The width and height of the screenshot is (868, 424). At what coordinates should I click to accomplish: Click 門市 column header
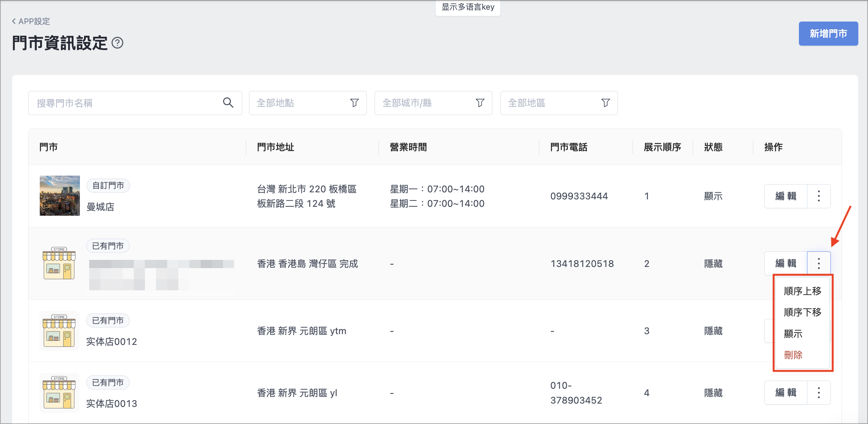click(x=48, y=147)
